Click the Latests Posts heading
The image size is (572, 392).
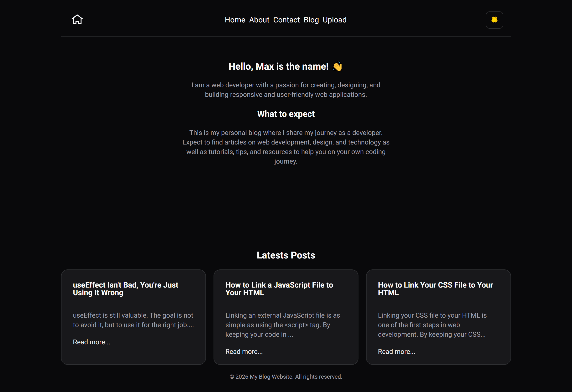(x=286, y=255)
